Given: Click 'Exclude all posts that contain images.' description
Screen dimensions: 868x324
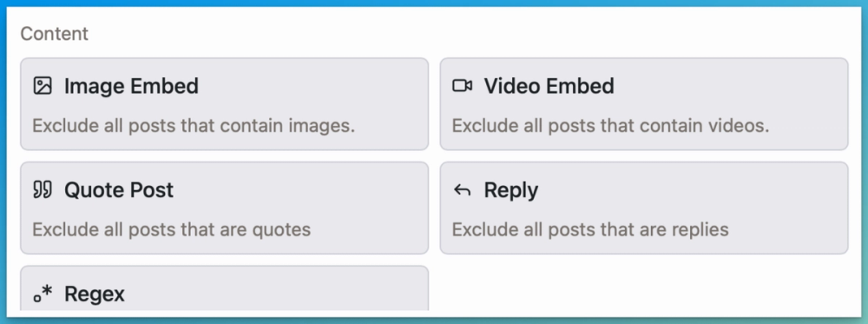Looking at the screenshot, I should 194,126.
